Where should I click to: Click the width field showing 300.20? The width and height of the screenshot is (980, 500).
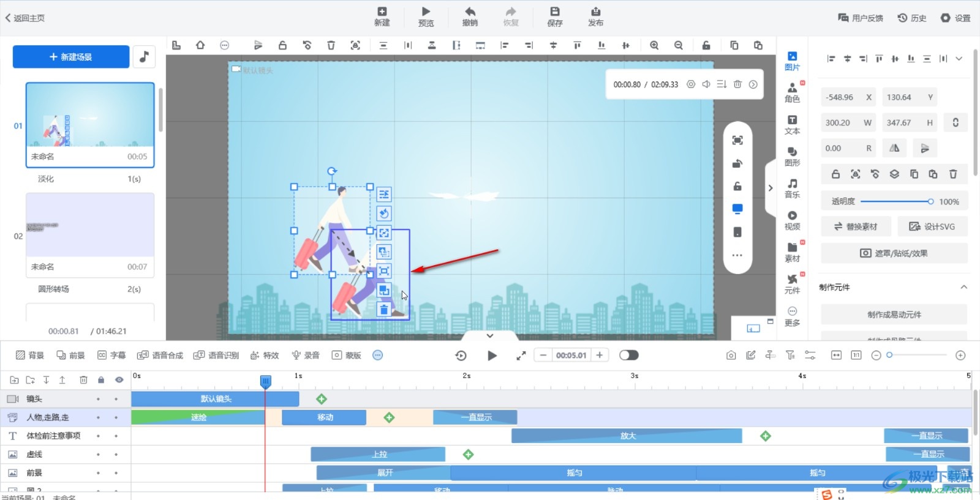(x=848, y=122)
